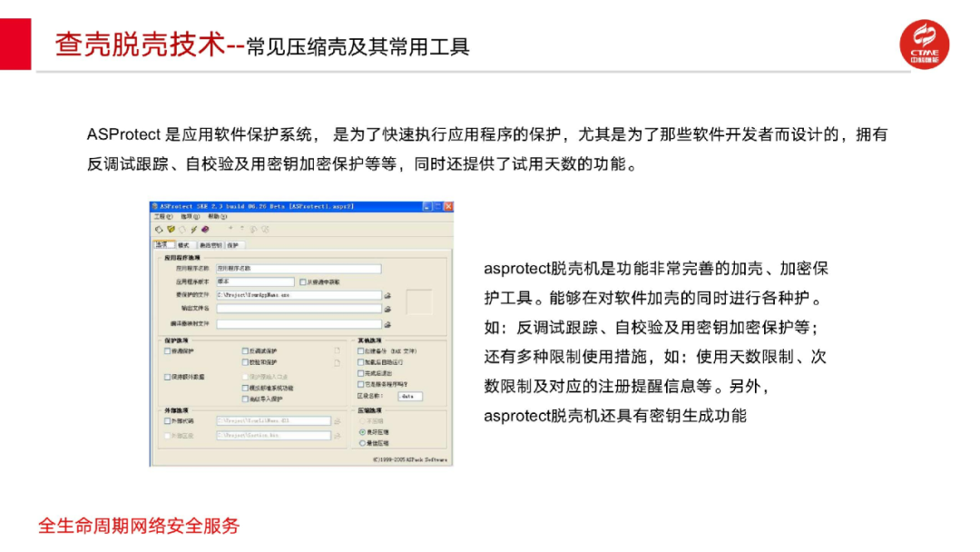This screenshot has height=552, width=980.
Task: Click the 区段名称 .data field
Action: point(410,397)
